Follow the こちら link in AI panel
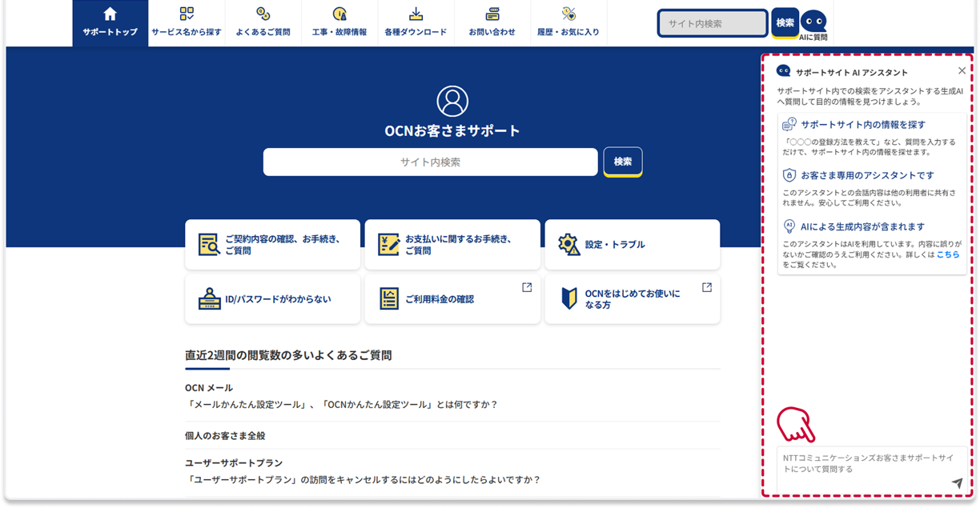The width and height of the screenshot is (980, 508). [x=948, y=254]
